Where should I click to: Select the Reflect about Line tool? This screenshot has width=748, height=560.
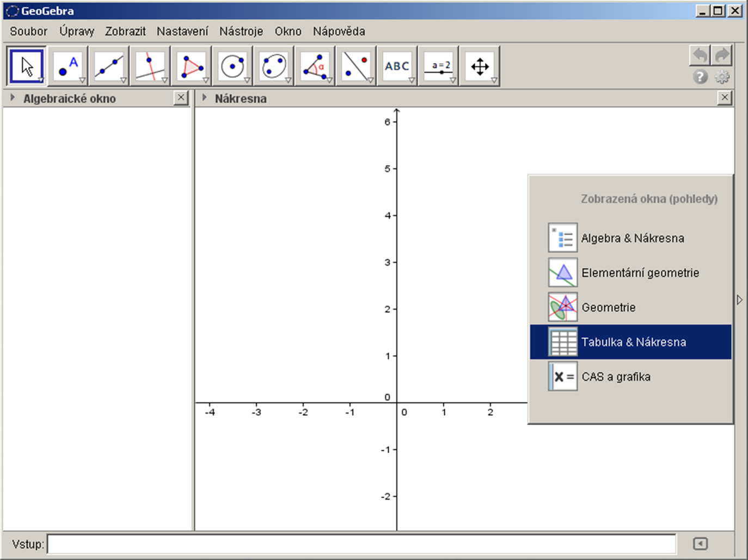click(x=356, y=66)
